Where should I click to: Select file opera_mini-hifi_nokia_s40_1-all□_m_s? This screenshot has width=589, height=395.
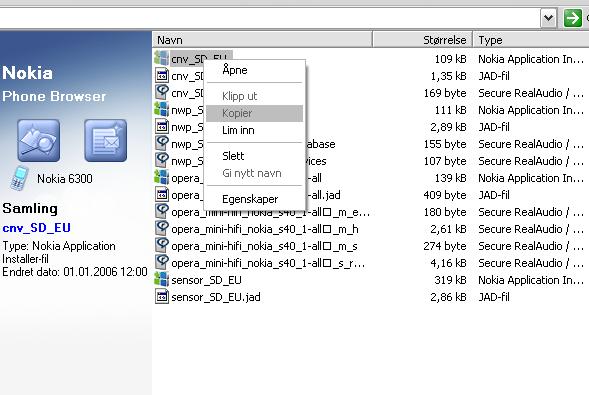coord(264,246)
